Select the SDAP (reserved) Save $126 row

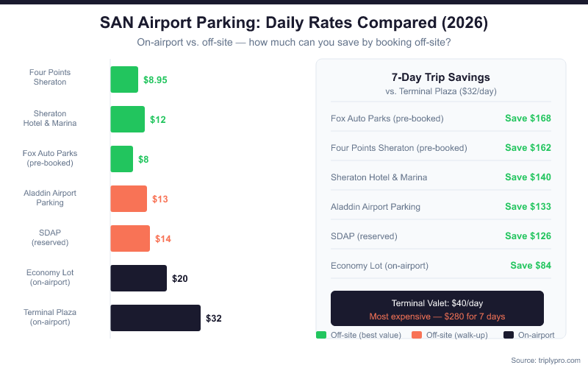(x=441, y=236)
